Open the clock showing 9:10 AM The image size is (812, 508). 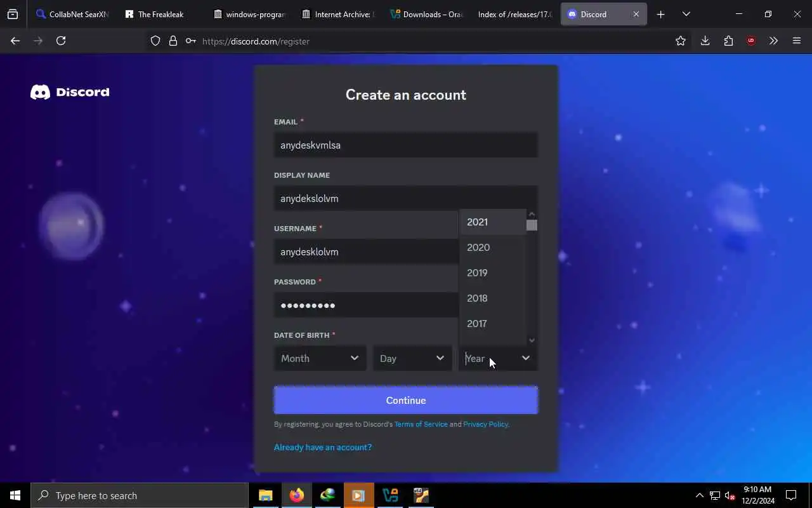point(757,495)
